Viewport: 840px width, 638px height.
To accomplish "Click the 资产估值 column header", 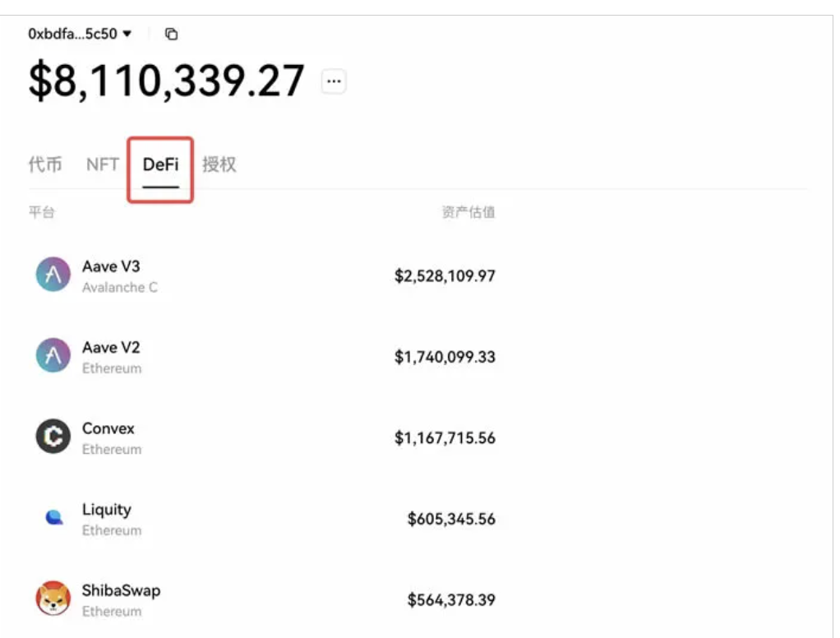I will click(x=468, y=213).
